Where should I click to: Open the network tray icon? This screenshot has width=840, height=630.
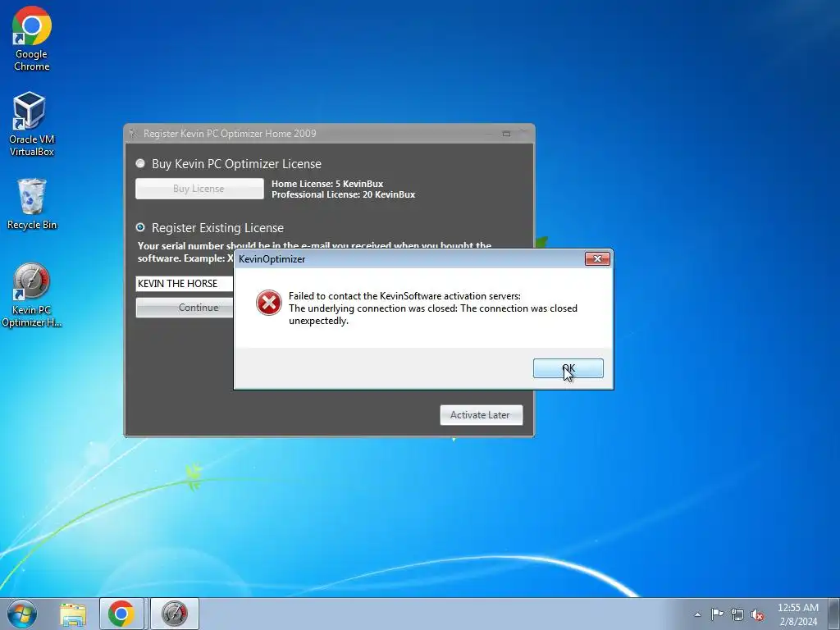pos(737,614)
